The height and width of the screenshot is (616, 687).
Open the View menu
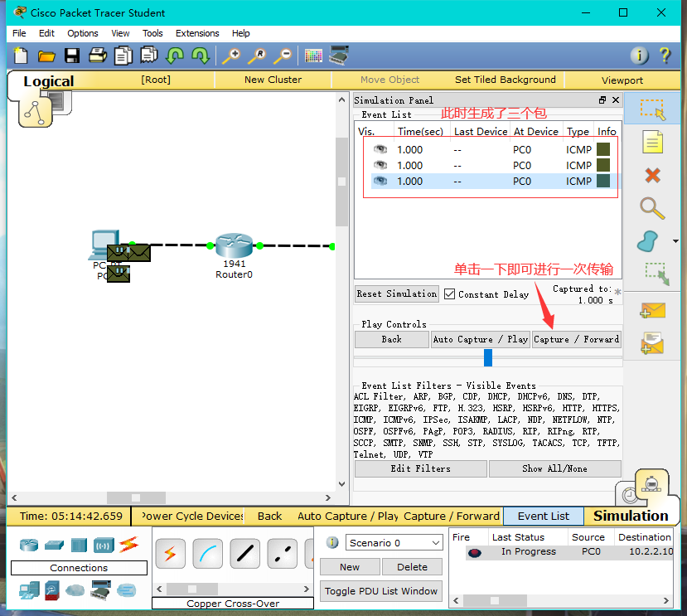pyautogui.click(x=120, y=33)
